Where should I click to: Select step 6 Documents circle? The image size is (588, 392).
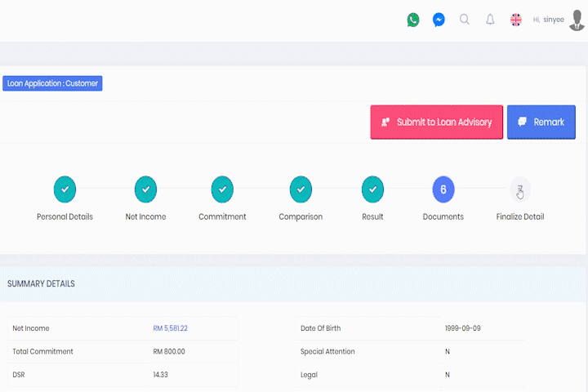point(443,189)
